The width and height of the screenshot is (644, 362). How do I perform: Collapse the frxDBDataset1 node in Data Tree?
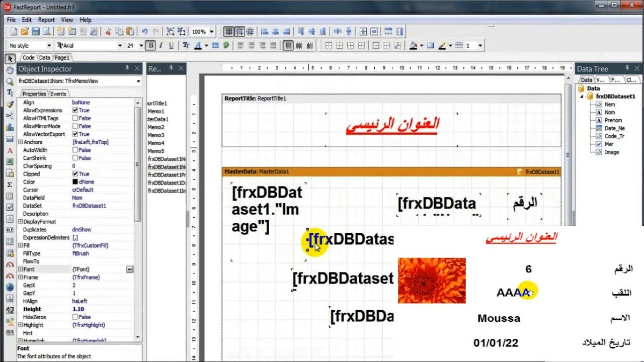[583, 97]
